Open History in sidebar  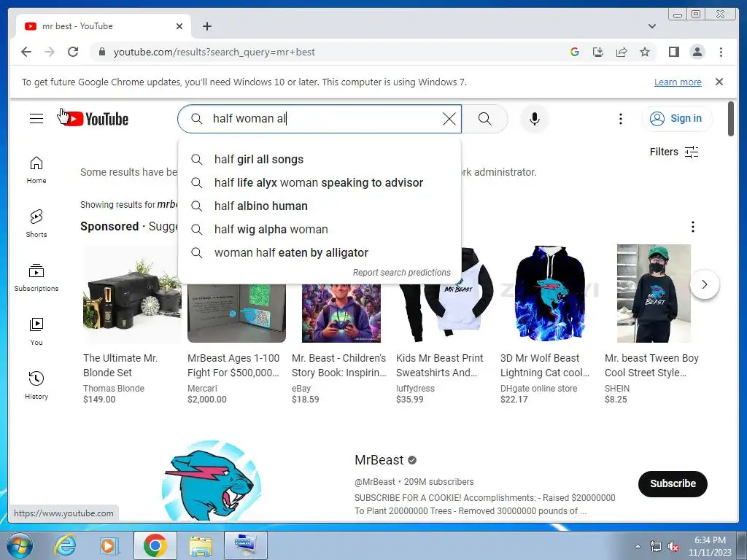click(x=36, y=385)
